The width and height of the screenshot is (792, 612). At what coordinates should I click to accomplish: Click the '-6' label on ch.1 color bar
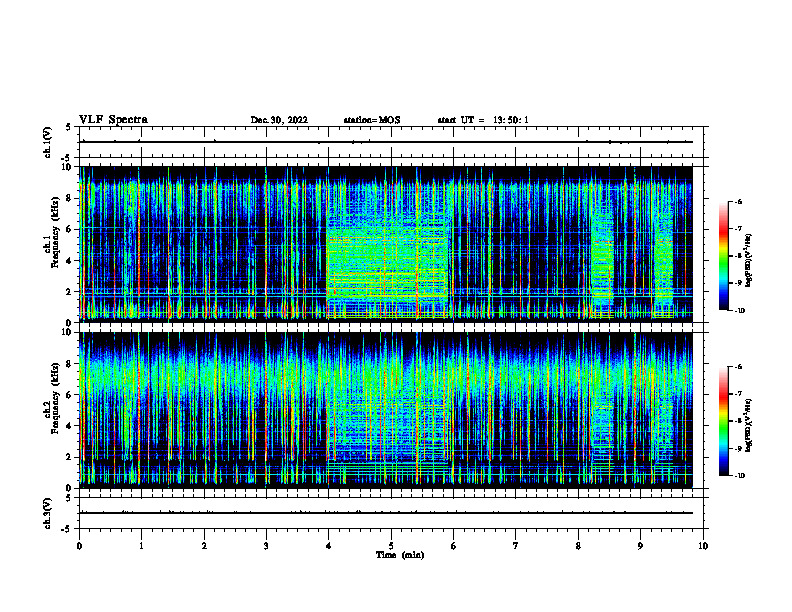coord(739,201)
